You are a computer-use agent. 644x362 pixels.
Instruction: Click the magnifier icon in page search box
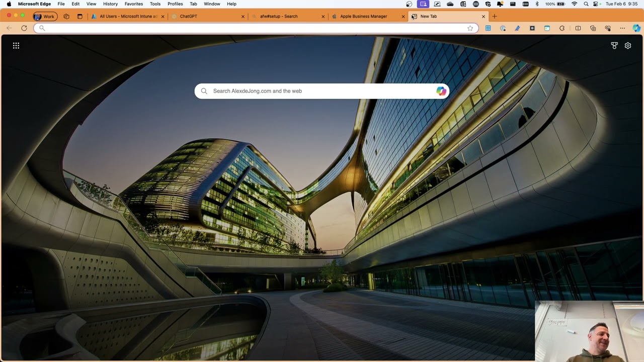point(204,91)
